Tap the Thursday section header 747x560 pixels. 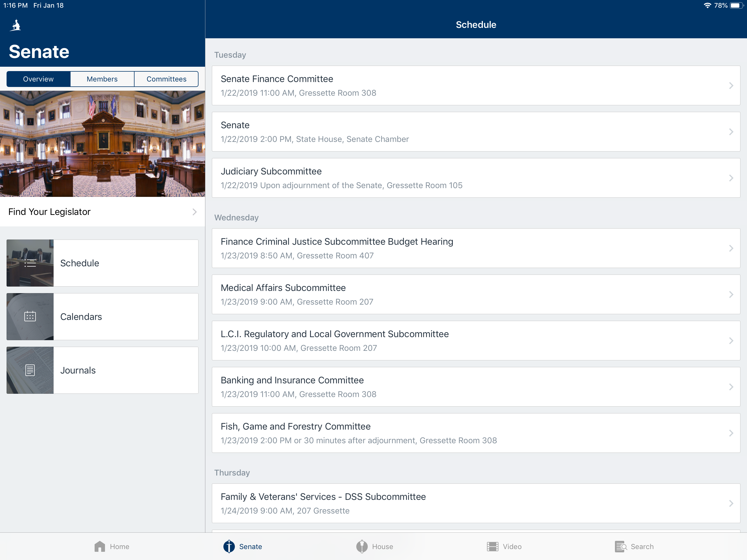[232, 472]
